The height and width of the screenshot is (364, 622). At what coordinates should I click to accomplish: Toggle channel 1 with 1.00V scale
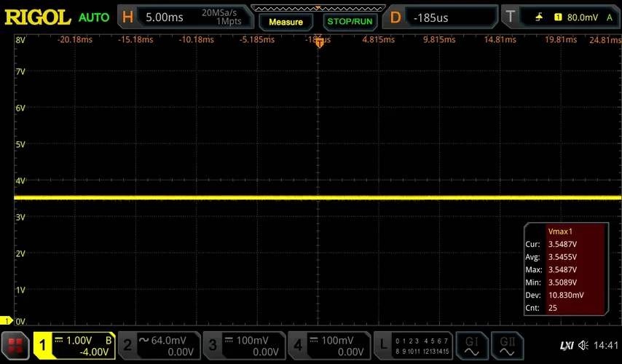point(74,346)
